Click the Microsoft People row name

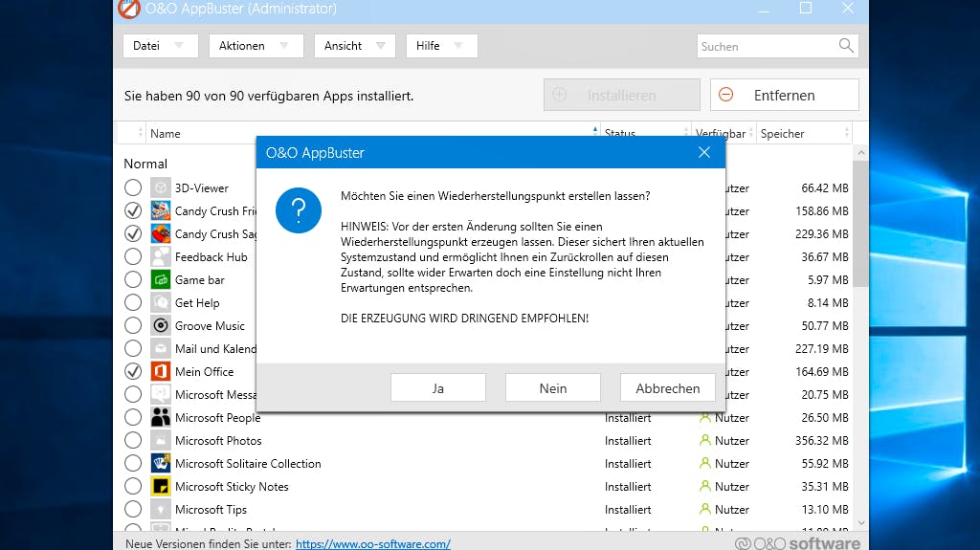coord(217,417)
